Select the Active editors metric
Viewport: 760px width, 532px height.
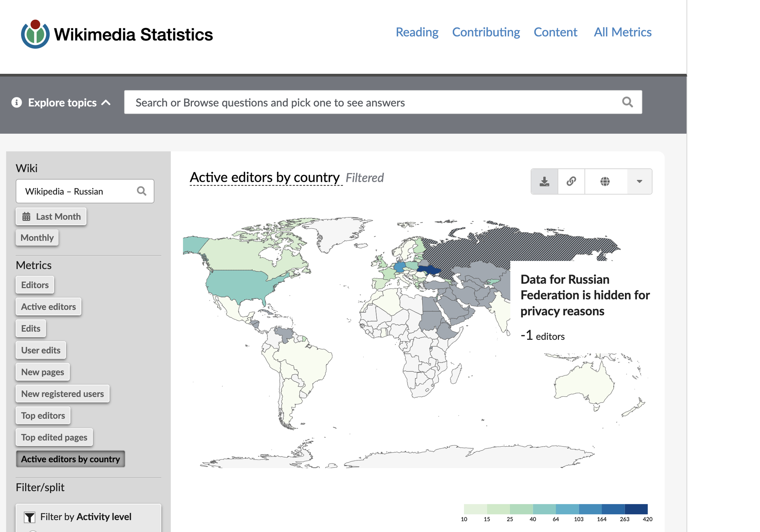click(x=49, y=307)
